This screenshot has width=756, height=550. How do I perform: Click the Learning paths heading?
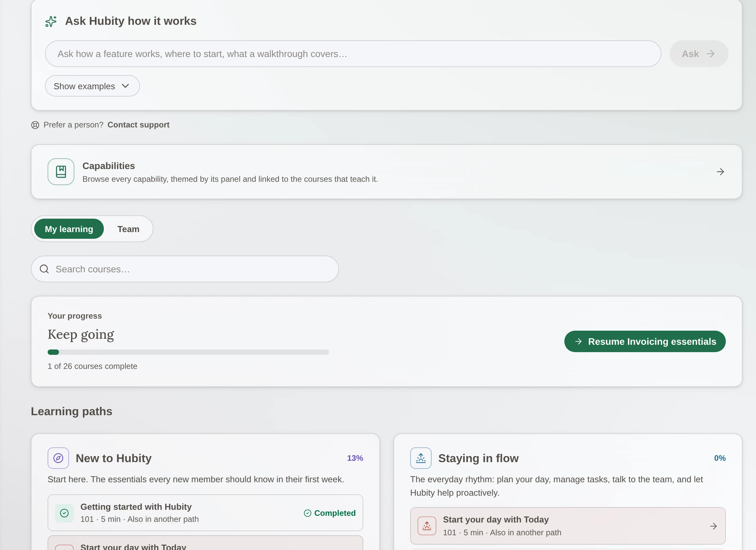[71, 411]
